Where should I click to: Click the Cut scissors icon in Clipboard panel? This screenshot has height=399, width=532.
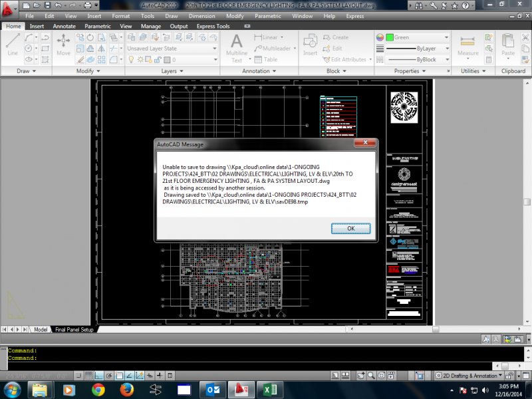point(525,37)
